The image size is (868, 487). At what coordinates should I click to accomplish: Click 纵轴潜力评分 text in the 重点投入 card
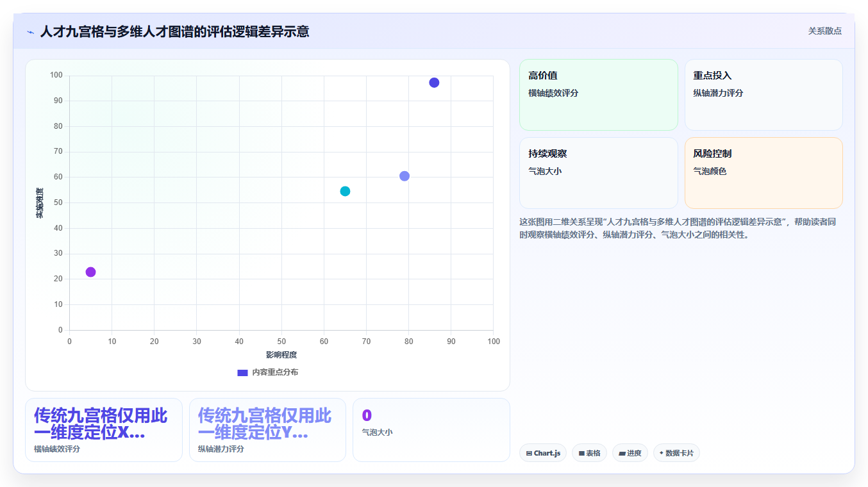[718, 93]
